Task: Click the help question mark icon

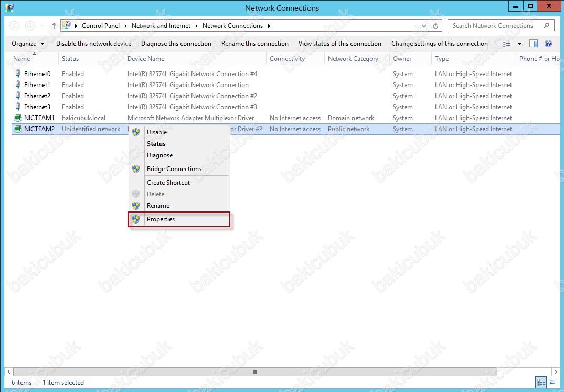Action: (x=548, y=44)
